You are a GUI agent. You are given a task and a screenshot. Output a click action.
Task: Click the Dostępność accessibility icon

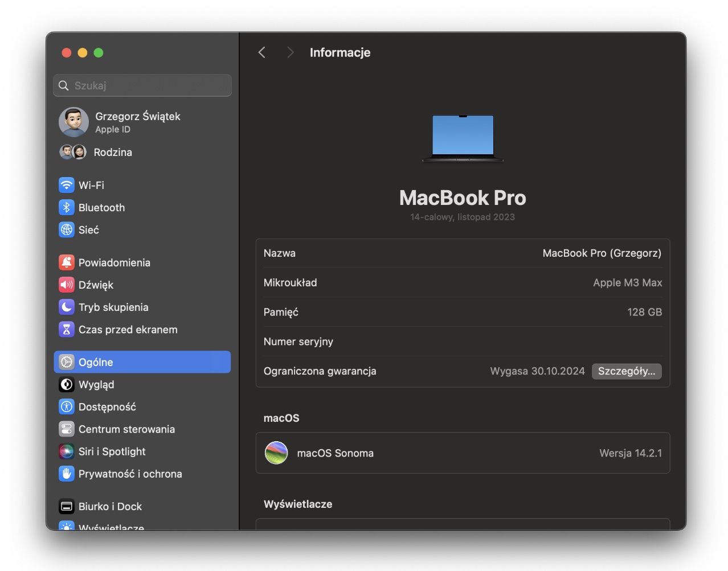pos(67,406)
